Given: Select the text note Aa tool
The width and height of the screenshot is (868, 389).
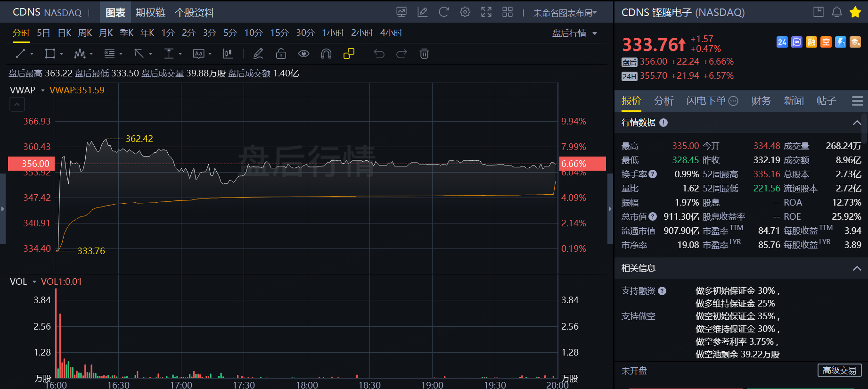Looking at the screenshot, I should [x=198, y=54].
